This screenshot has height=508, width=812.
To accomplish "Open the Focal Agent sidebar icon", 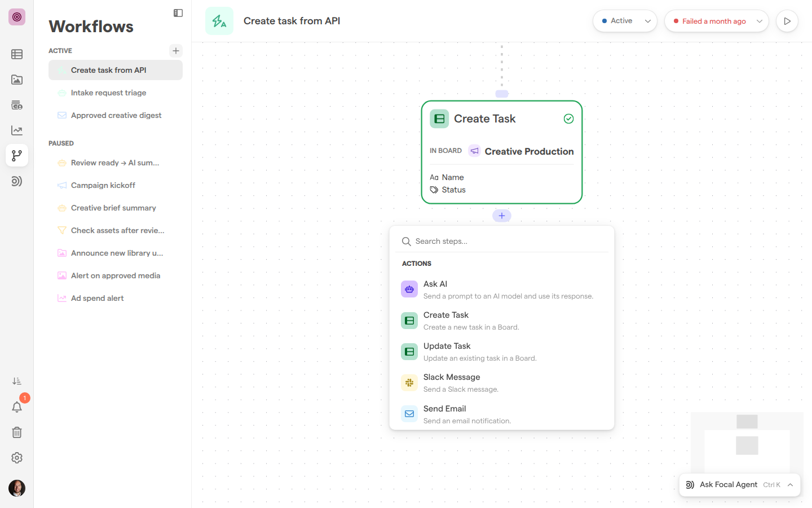I will click(17, 181).
